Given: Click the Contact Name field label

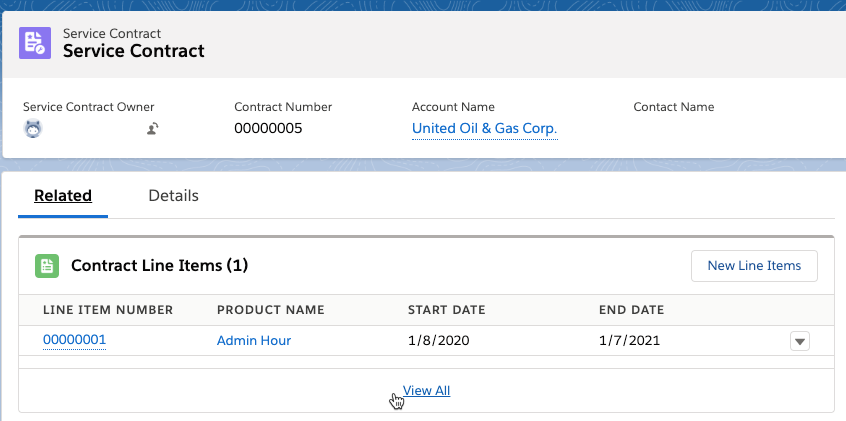Looking at the screenshot, I should pyautogui.click(x=673, y=107).
